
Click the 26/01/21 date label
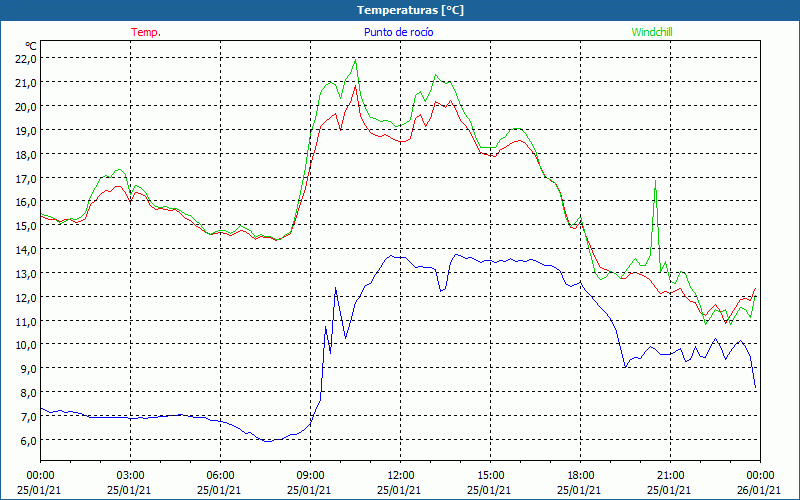pos(759,490)
